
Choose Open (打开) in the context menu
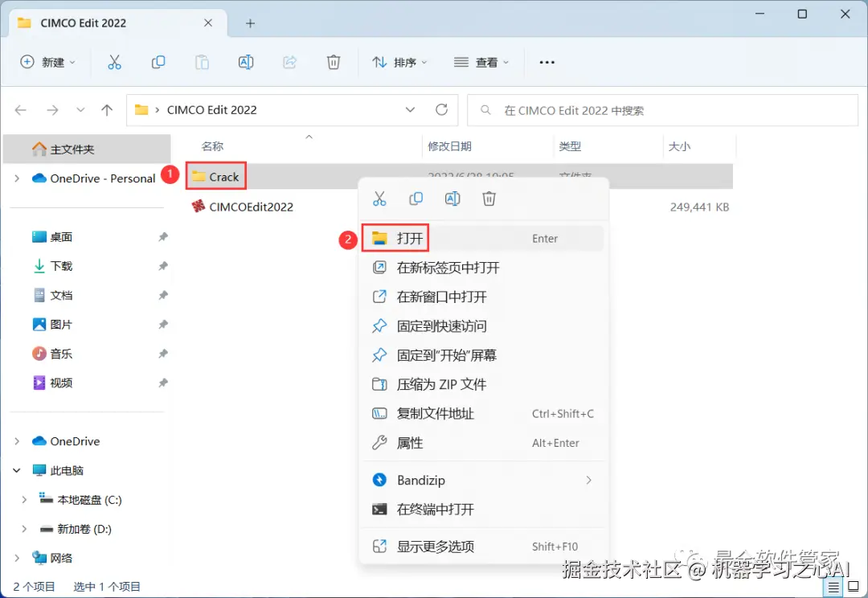click(482, 239)
